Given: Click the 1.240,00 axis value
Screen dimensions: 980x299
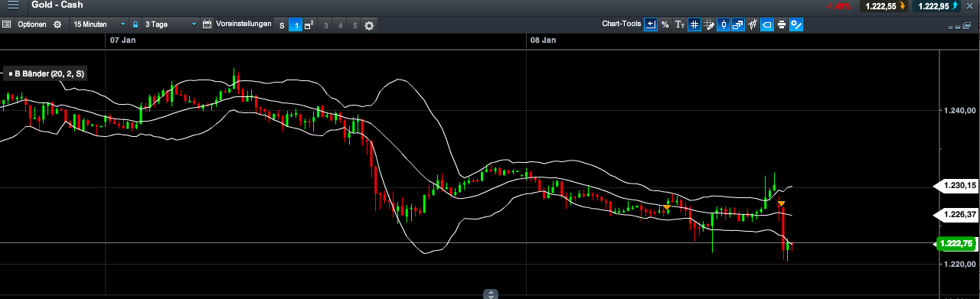Looking at the screenshot, I should coord(961,111).
